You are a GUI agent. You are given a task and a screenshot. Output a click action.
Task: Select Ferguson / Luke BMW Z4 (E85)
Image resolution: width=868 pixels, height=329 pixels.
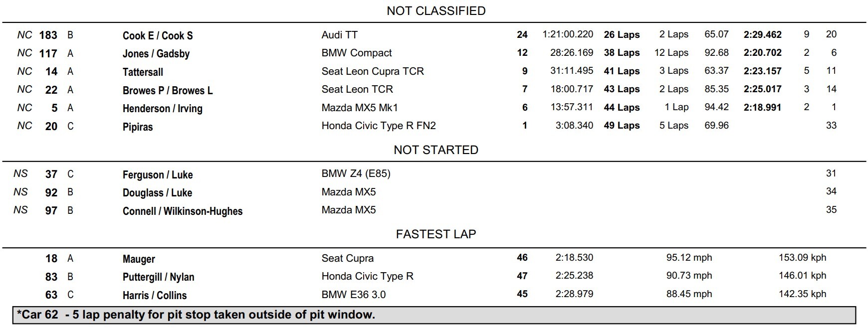tap(356, 173)
